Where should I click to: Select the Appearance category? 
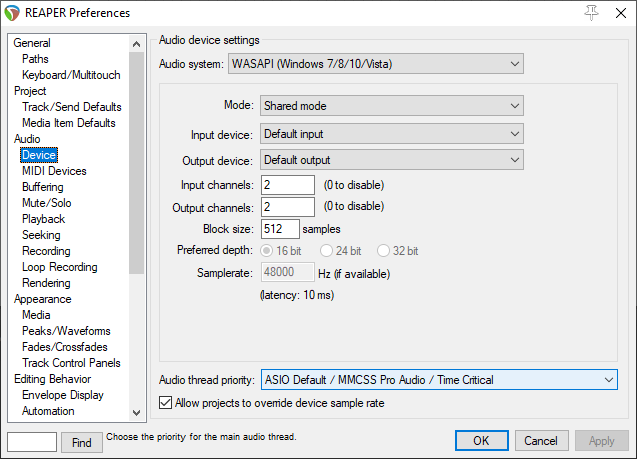point(43,299)
